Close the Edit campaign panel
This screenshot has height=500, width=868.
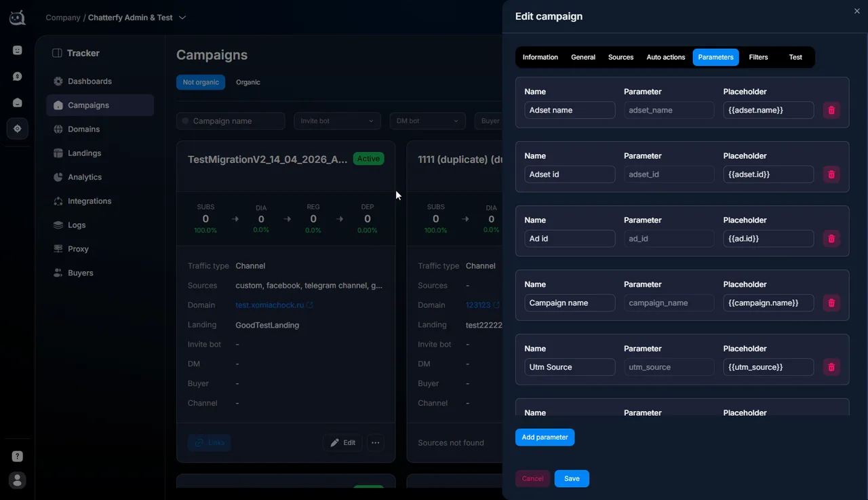click(856, 11)
